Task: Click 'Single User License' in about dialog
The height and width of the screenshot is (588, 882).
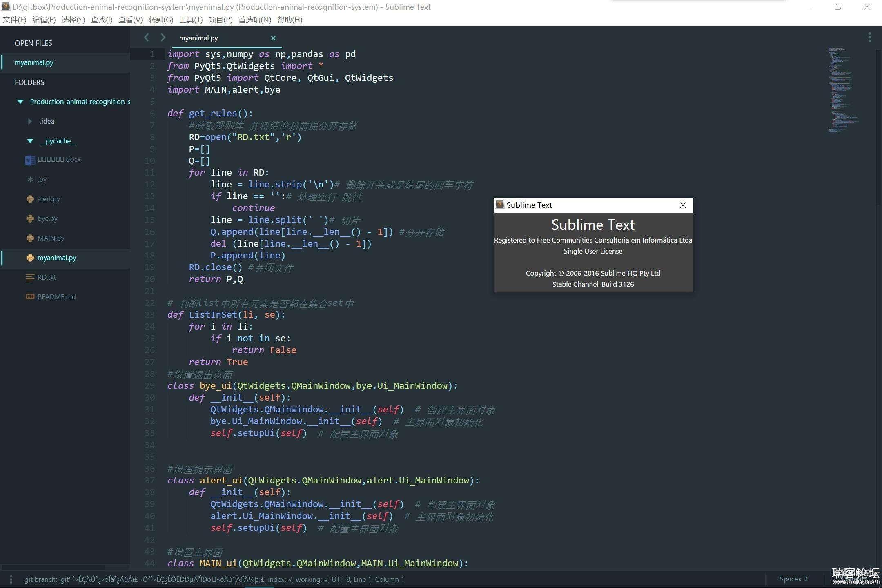Action: tap(593, 251)
